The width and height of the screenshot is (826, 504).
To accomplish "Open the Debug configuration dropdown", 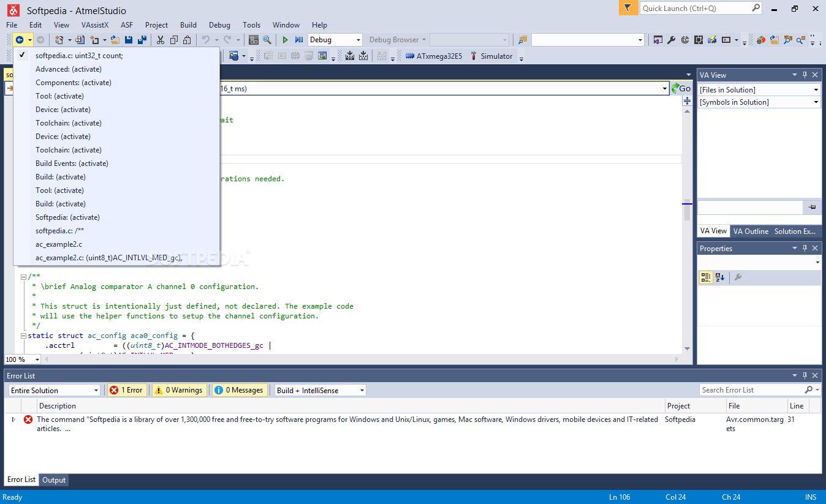I will pyautogui.click(x=358, y=40).
